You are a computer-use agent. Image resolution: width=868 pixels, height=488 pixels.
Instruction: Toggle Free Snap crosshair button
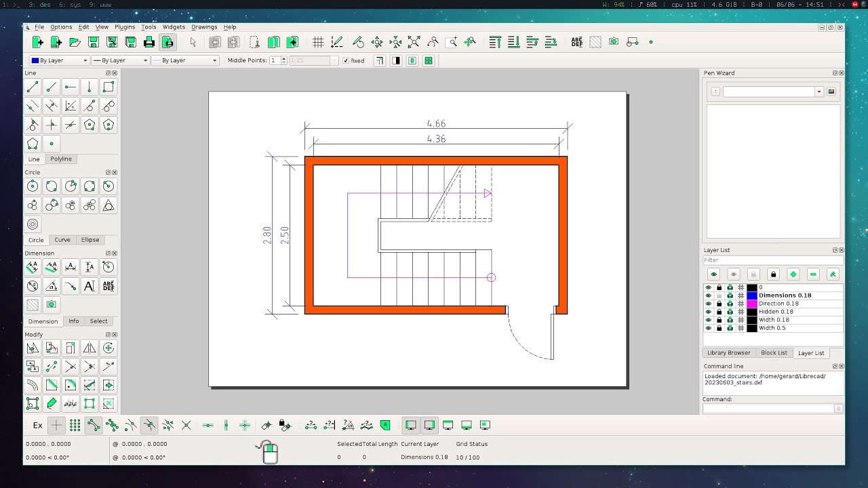point(56,426)
